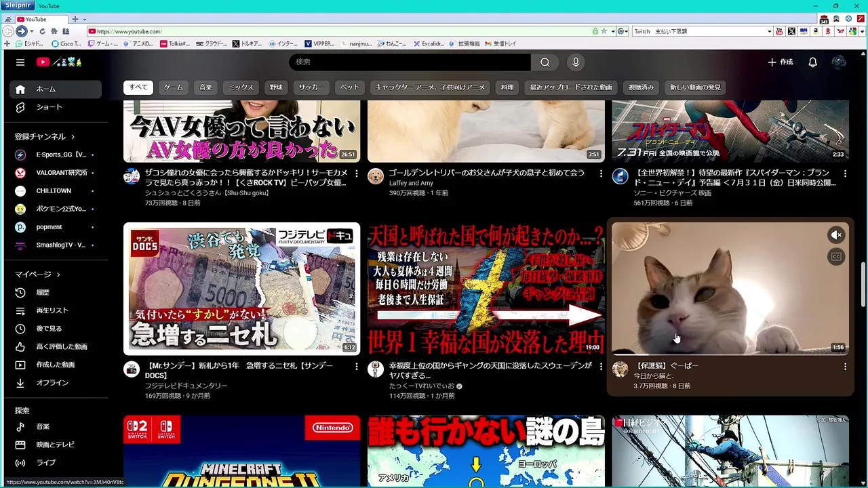Open オフライン downloads in the sidebar
The height and width of the screenshot is (488, 868).
pos(55,383)
